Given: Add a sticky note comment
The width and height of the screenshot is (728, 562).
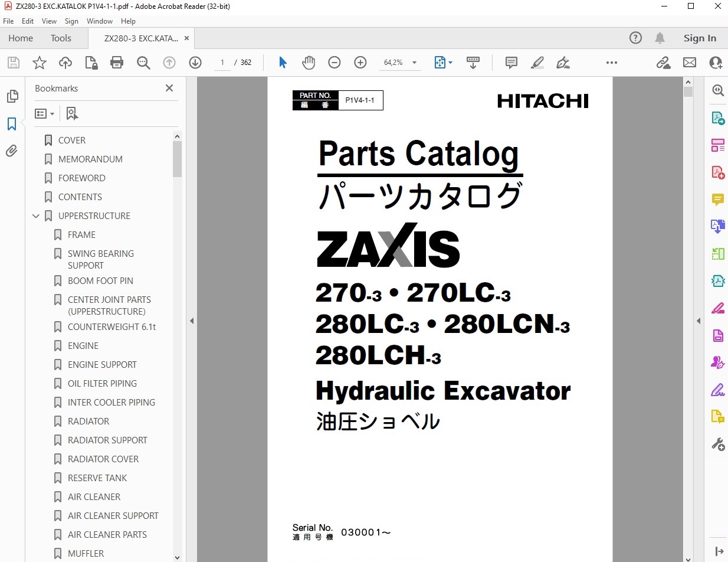Looking at the screenshot, I should tap(511, 63).
